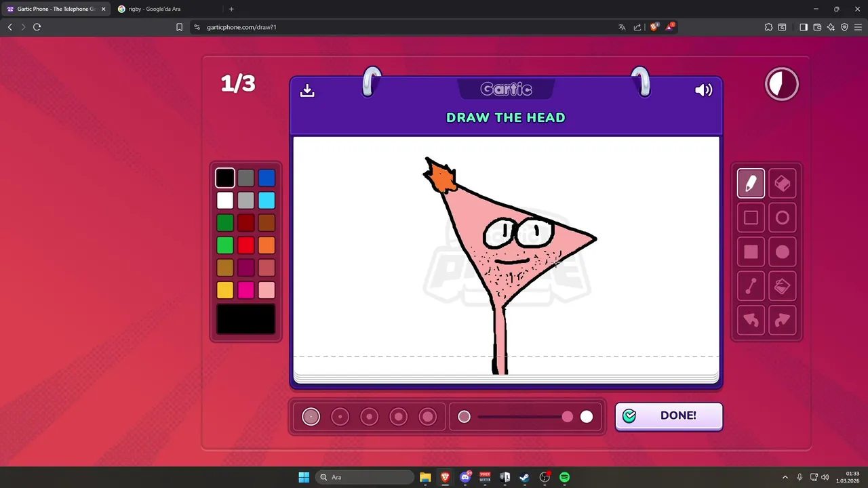
Task: Open Brave VPN shield icon
Action: coord(844,27)
